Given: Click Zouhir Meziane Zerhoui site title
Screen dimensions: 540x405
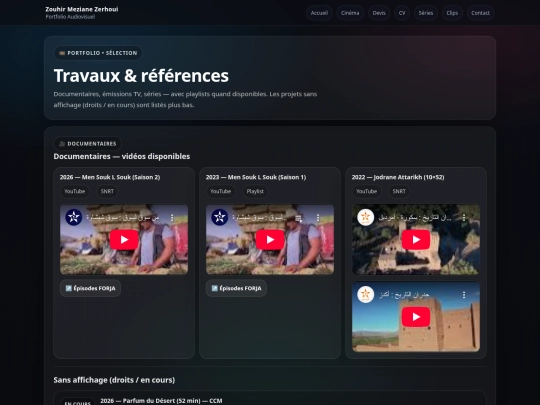Looking at the screenshot, I should pos(82,9).
